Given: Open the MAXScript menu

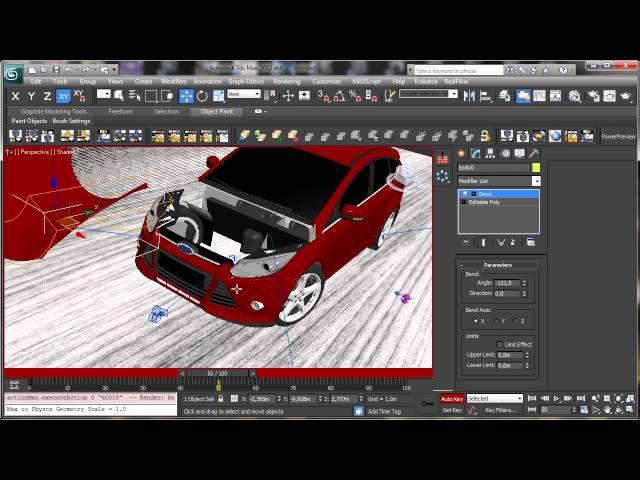Looking at the screenshot, I should click(366, 82).
